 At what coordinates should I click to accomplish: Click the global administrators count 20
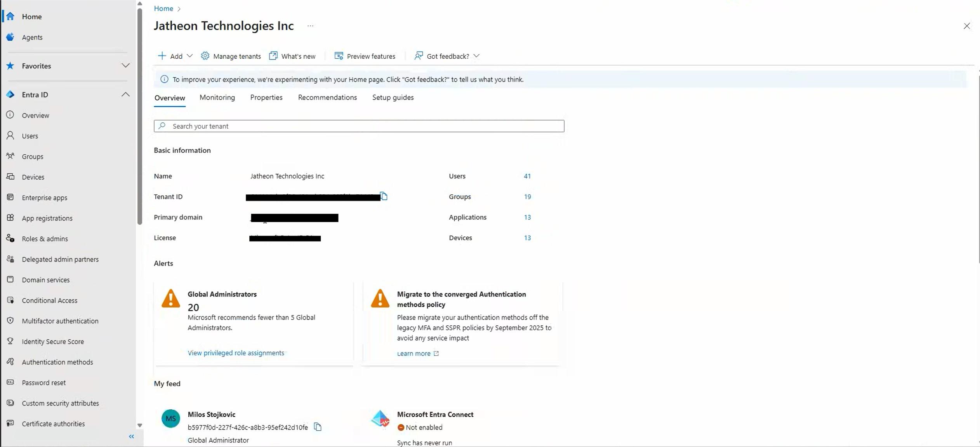tap(193, 307)
